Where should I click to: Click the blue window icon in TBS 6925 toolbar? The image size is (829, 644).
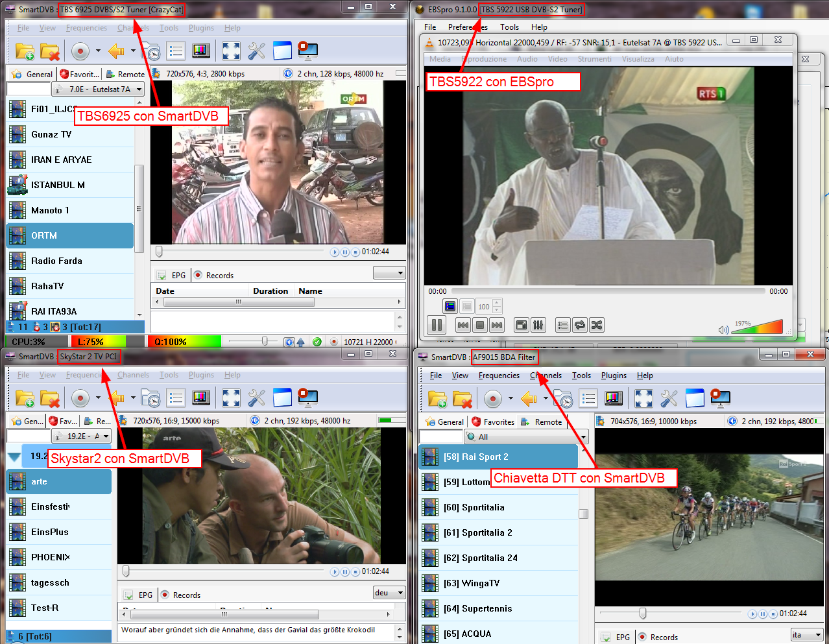pos(283,51)
